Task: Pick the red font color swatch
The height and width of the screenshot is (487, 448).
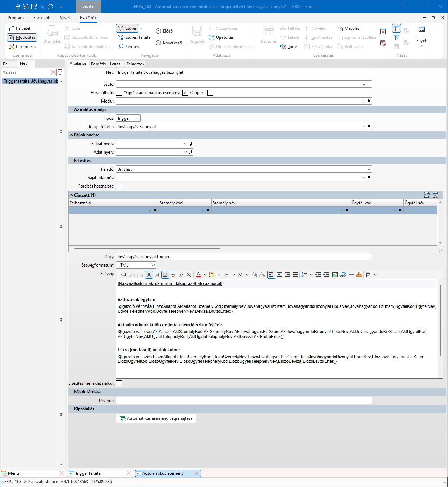Action: click(198, 275)
